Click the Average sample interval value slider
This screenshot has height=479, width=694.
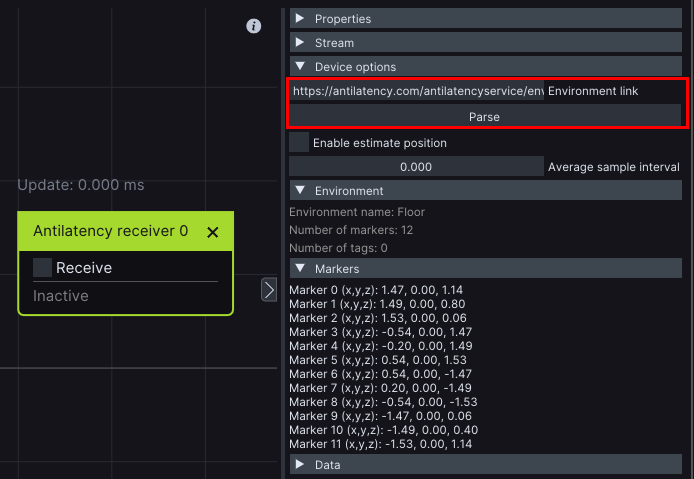pyautogui.click(x=416, y=167)
